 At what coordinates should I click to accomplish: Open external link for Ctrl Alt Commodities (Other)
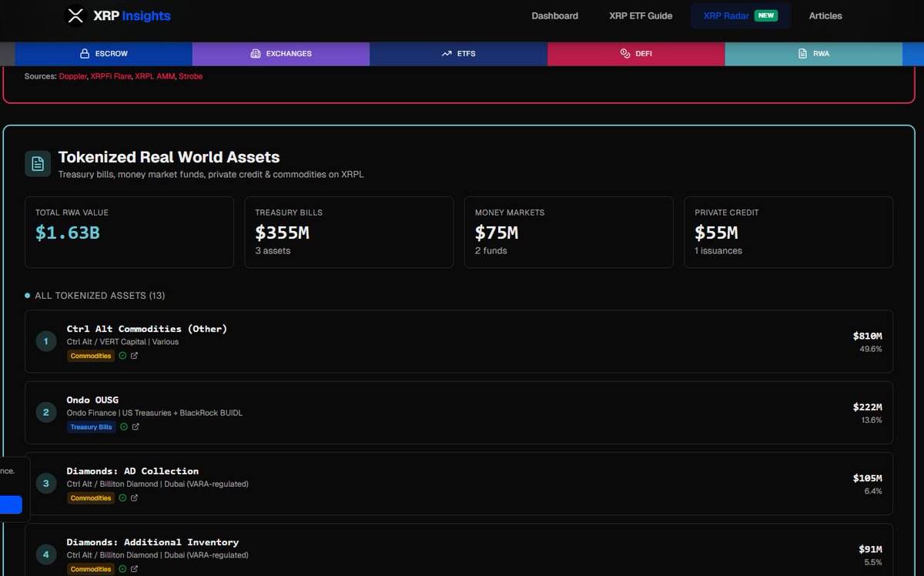click(135, 356)
